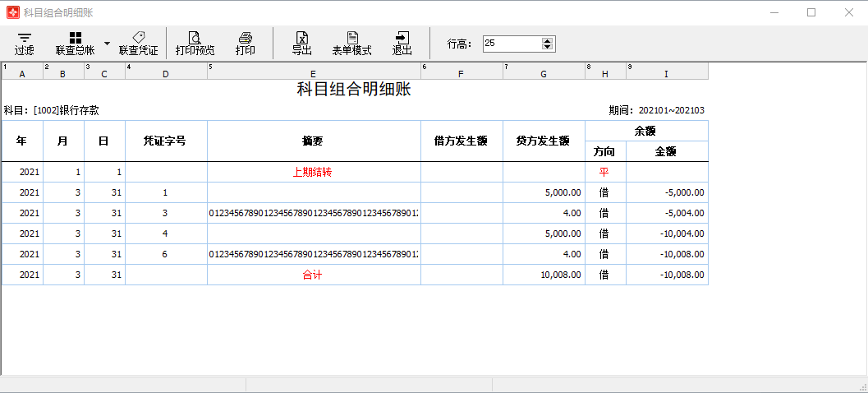Select voucher number 6 cell
The height and width of the screenshot is (393, 868).
(x=165, y=254)
